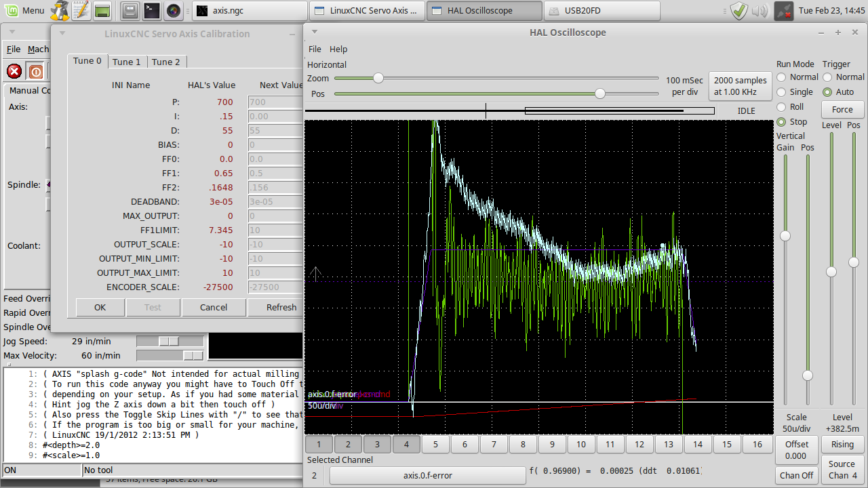Image resolution: width=868 pixels, height=488 pixels.
Task: Click the trigger Rising edge button
Action: [842, 445]
